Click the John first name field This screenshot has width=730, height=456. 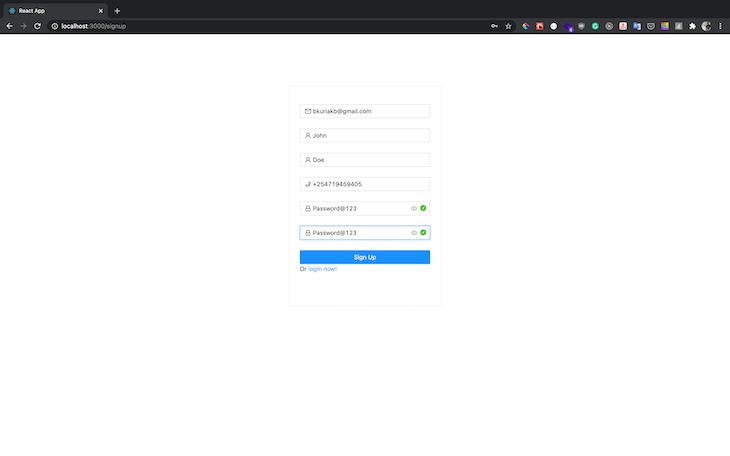tap(365, 136)
